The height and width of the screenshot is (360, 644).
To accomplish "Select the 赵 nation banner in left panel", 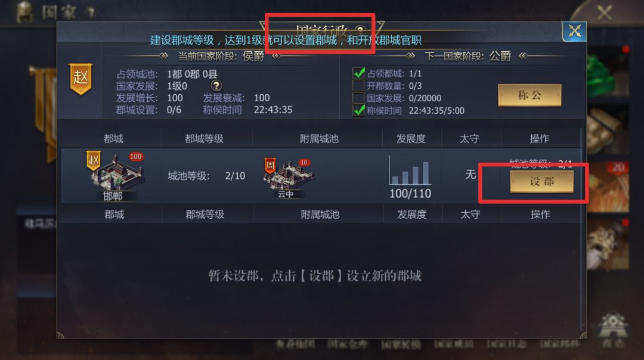I will point(80,79).
